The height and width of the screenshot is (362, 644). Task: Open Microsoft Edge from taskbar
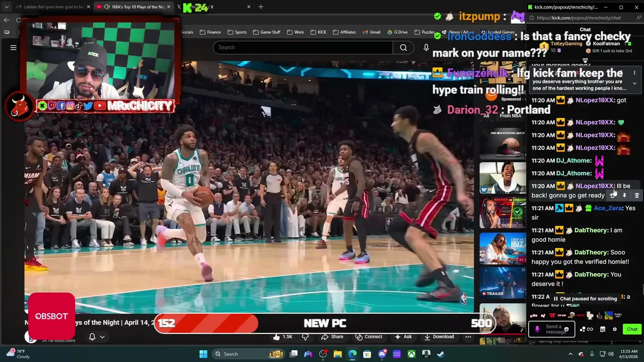coord(352,354)
